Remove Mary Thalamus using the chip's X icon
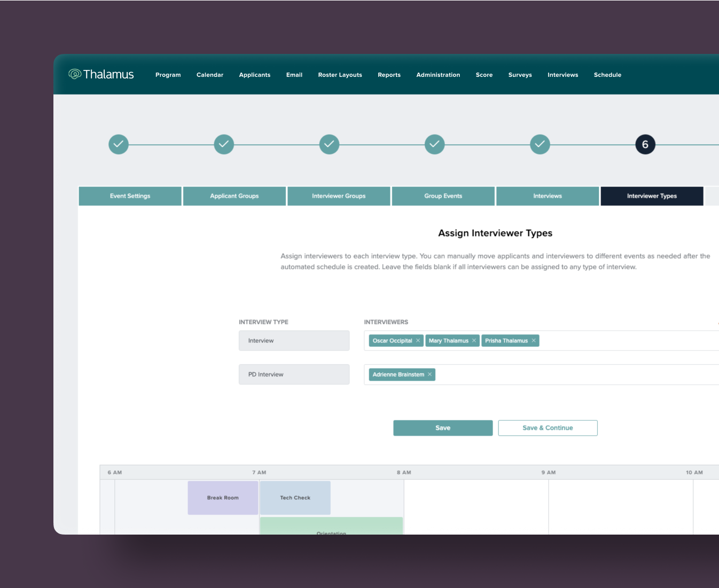The image size is (719, 588). tap(474, 341)
